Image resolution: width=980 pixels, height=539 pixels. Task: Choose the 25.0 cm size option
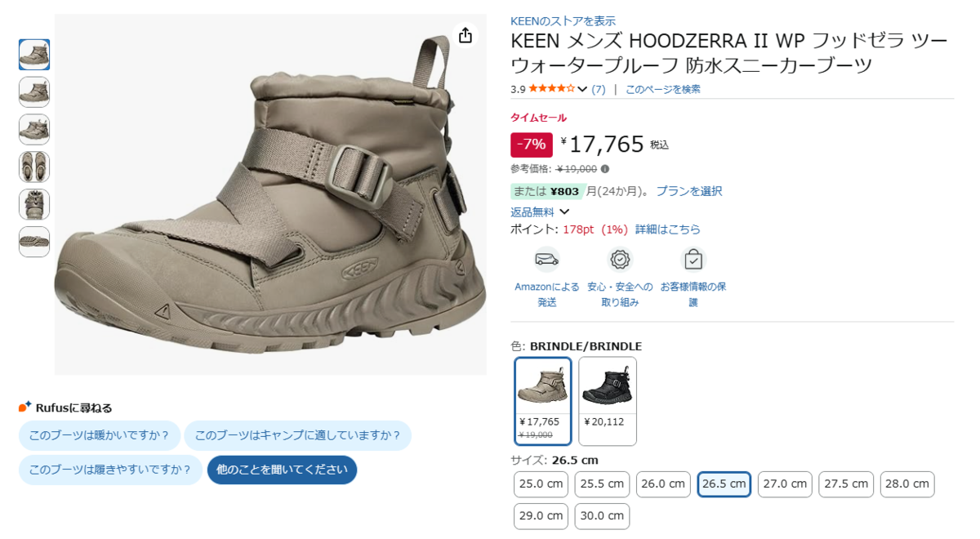(x=541, y=483)
